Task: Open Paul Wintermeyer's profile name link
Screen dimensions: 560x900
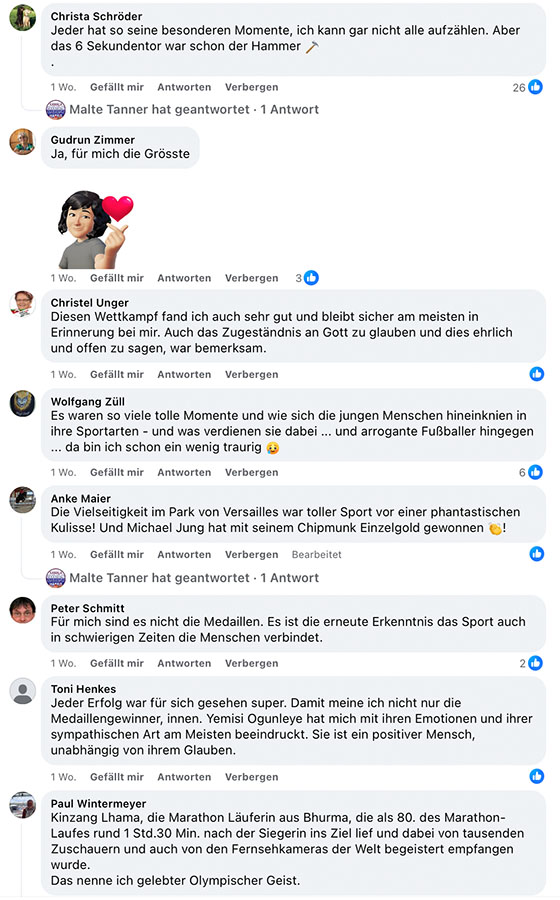Action: [98, 804]
